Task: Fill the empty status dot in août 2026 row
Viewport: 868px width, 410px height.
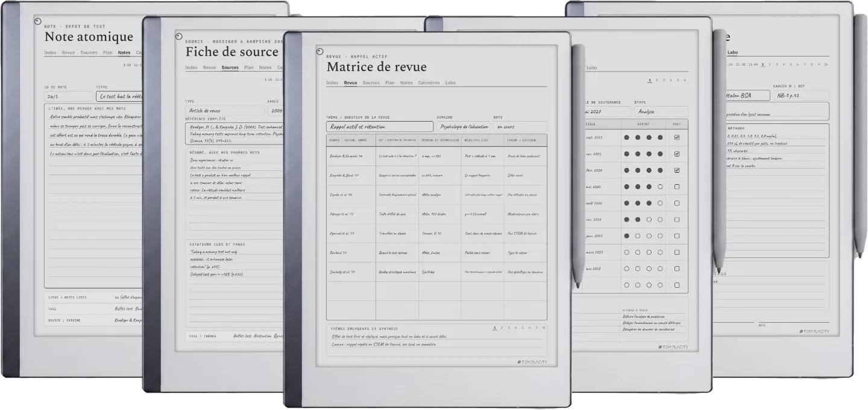Action: [660, 203]
